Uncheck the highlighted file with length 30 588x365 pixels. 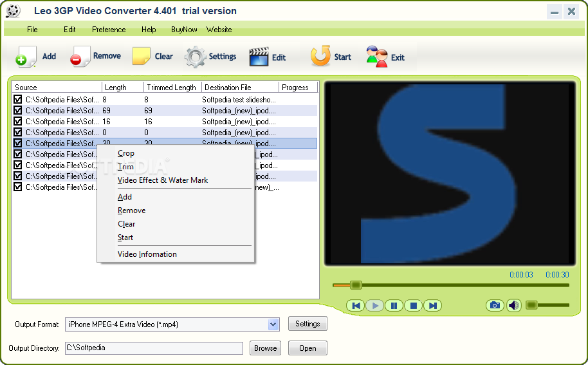point(17,143)
